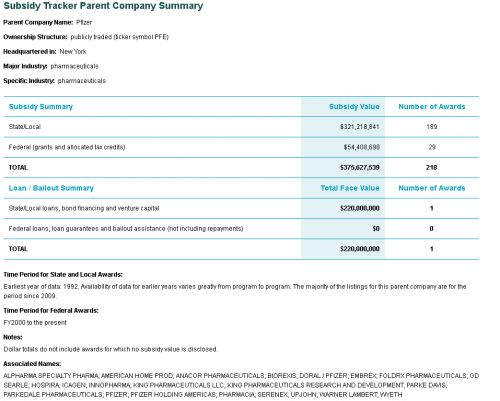Screen dimensions: 500x401
Task: Click the Loan / Bailout Summary header
Action: [x=51, y=188]
